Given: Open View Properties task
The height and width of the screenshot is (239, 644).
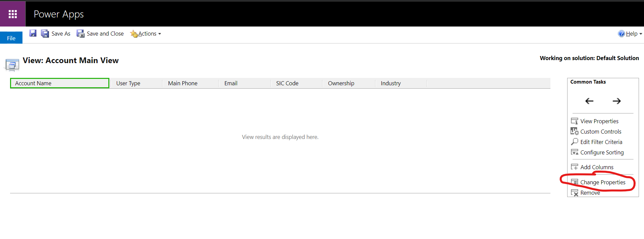Looking at the screenshot, I should (x=599, y=121).
